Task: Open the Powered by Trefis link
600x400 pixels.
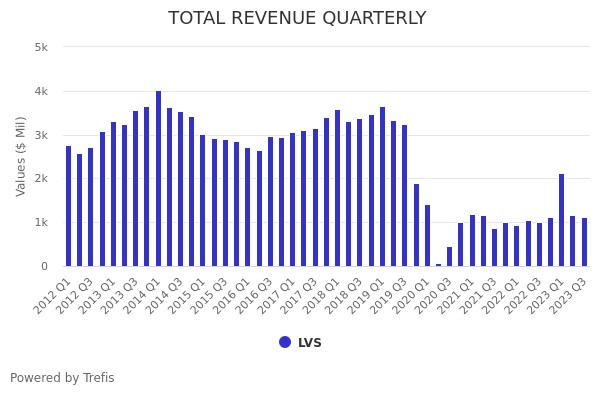Action: (62, 378)
